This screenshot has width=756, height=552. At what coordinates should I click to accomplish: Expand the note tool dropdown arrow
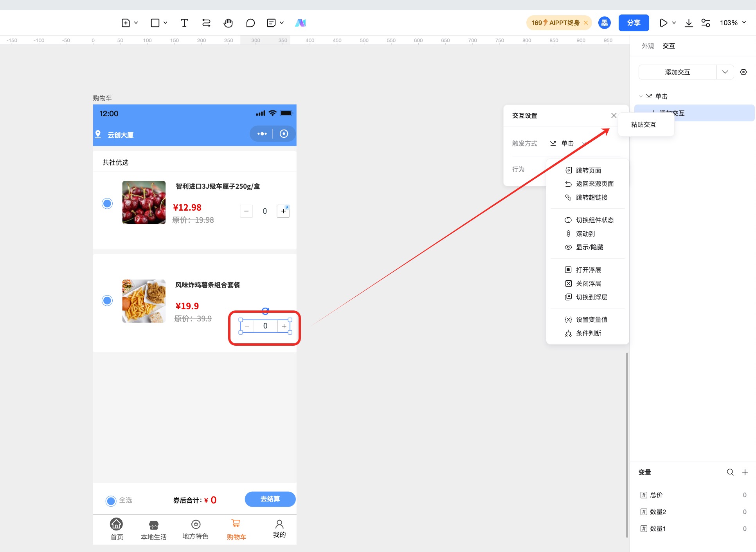282,23
